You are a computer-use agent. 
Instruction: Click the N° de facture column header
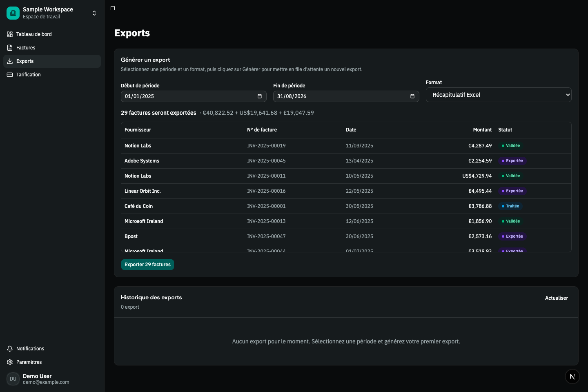point(262,130)
